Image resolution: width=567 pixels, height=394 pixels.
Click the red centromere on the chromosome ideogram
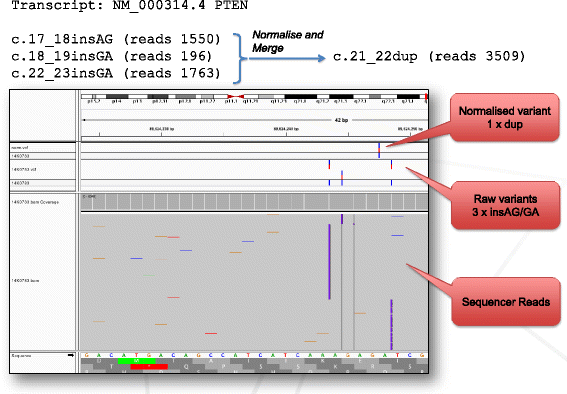coord(235,97)
